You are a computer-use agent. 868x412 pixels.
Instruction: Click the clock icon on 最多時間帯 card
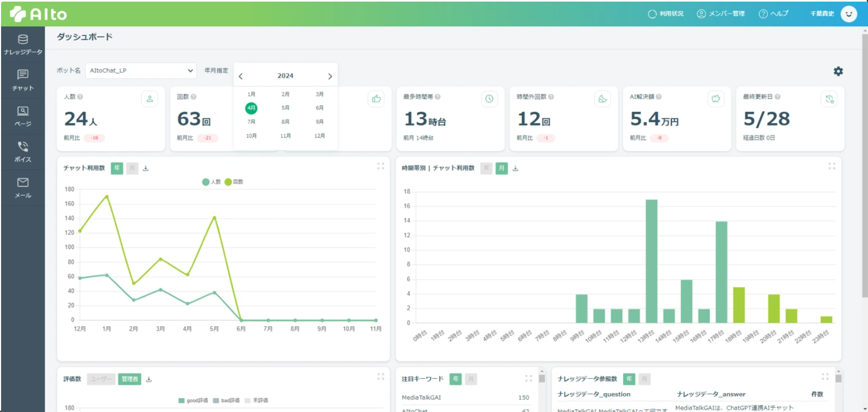(489, 99)
